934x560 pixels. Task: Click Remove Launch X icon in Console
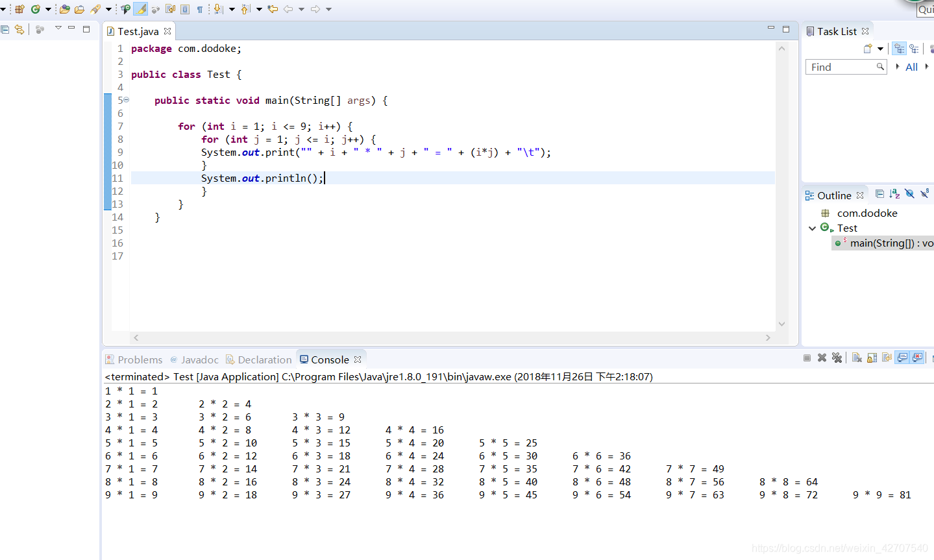[822, 358]
